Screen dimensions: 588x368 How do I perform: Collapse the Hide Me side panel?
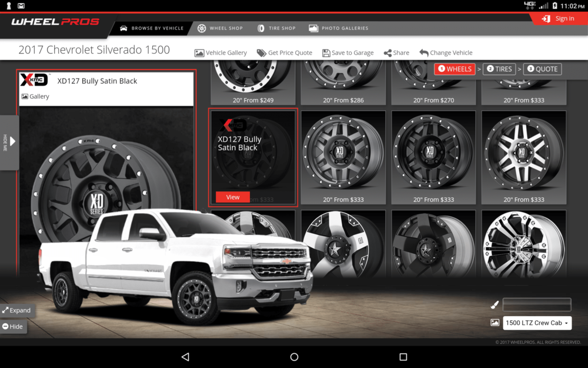(x=9, y=142)
